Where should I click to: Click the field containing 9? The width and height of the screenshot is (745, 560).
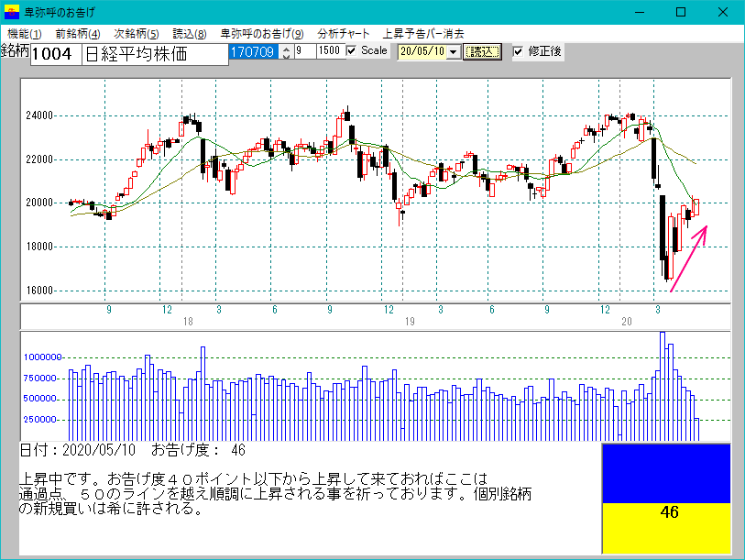[x=305, y=50]
